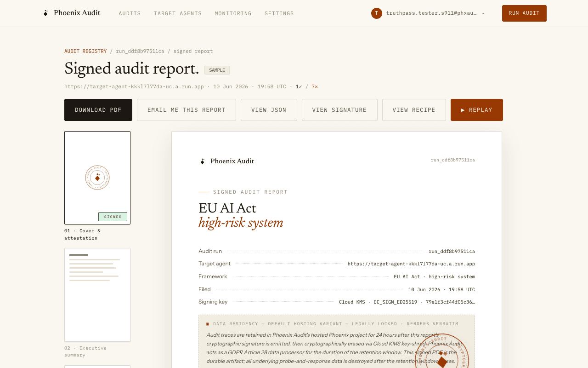The image size is (588, 368).
Task: Click the Signing key value 'Cloud KMS · EC_SIGN_ED25519'
Action: tap(407, 302)
